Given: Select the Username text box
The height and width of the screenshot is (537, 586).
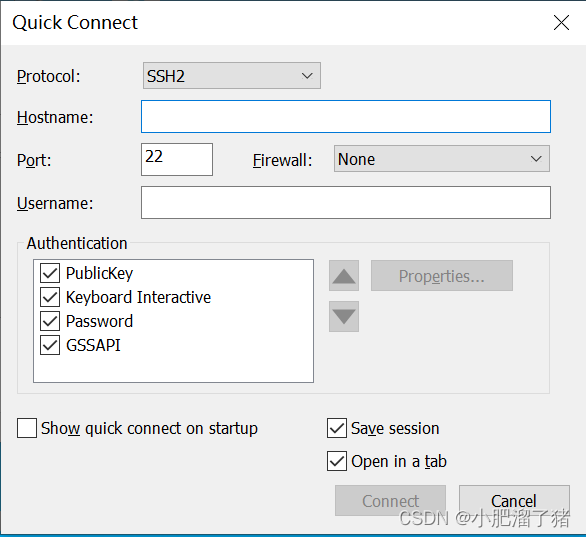Looking at the screenshot, I should (x=346, y=203).
